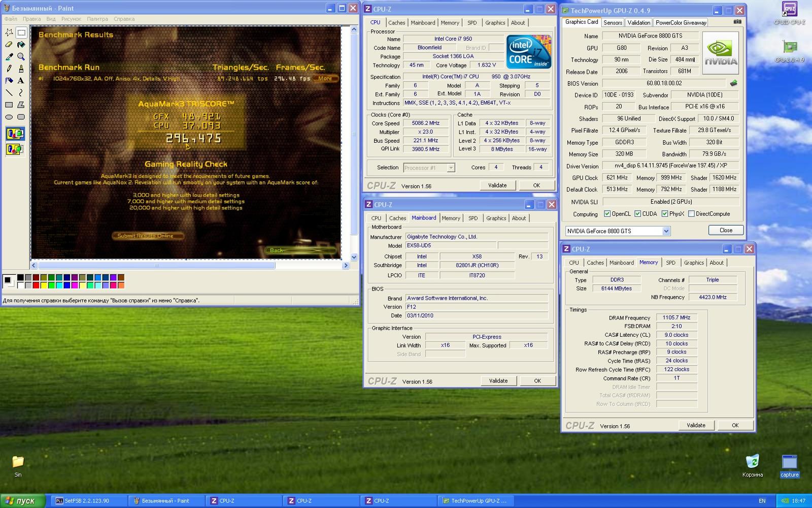Select the straight Line tool

click(x=9, y=92)
